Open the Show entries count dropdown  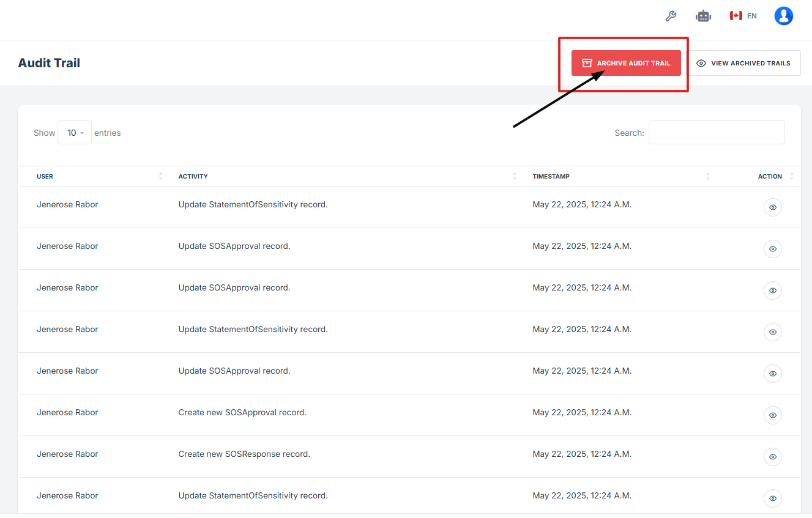coord(75,133)
